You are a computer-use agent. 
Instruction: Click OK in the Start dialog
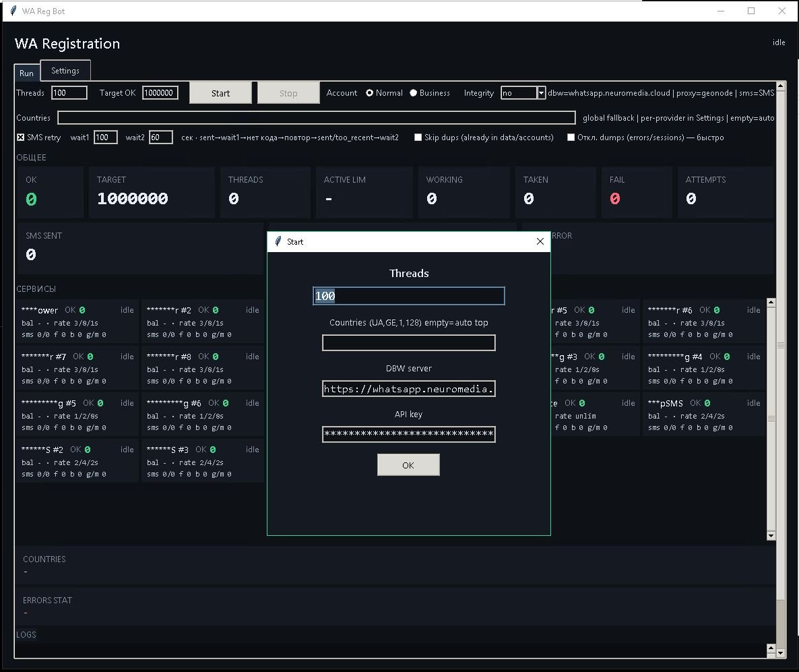(408, 465)
